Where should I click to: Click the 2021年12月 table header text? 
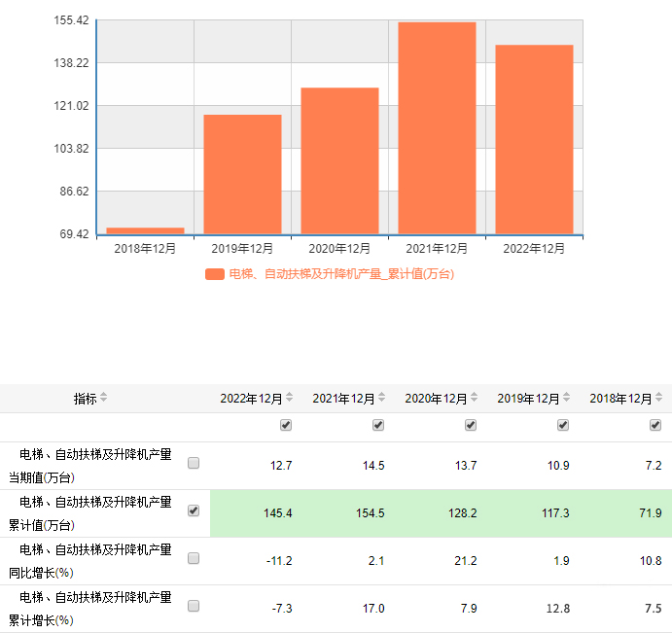coord(343,399)
